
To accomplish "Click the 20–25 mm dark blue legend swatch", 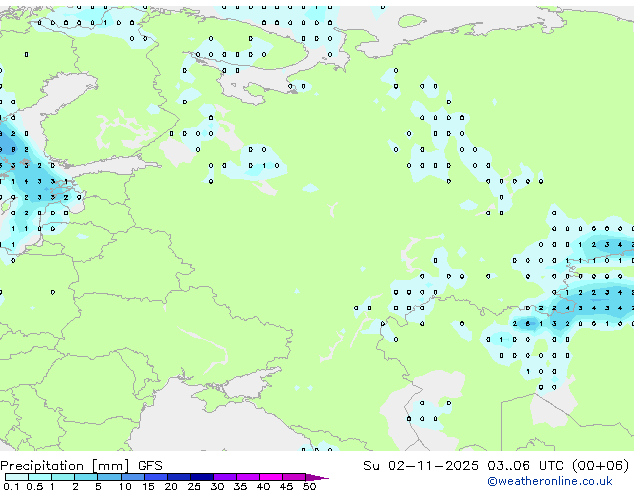I will pos(178,477).
